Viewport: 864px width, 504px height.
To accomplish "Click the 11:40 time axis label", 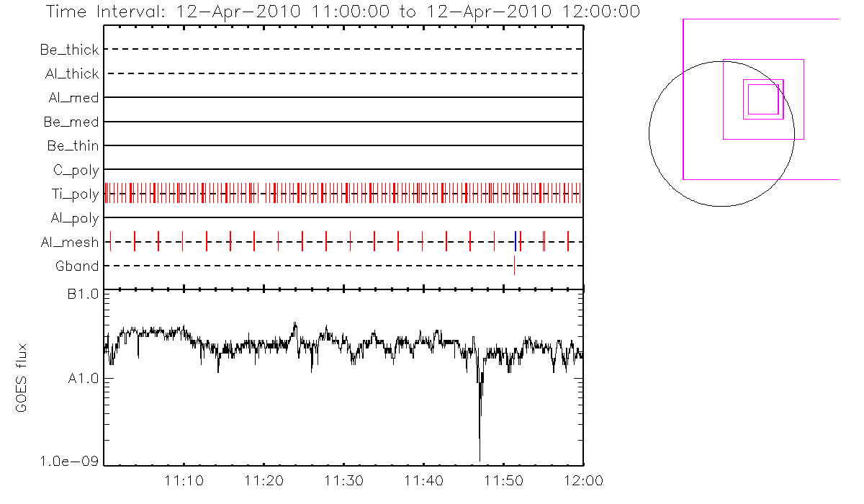I will (424, 480).
